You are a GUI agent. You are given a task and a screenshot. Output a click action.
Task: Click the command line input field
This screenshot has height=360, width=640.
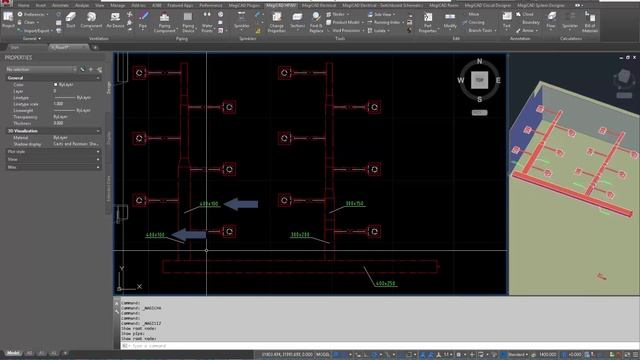click(x=378, y=346)
